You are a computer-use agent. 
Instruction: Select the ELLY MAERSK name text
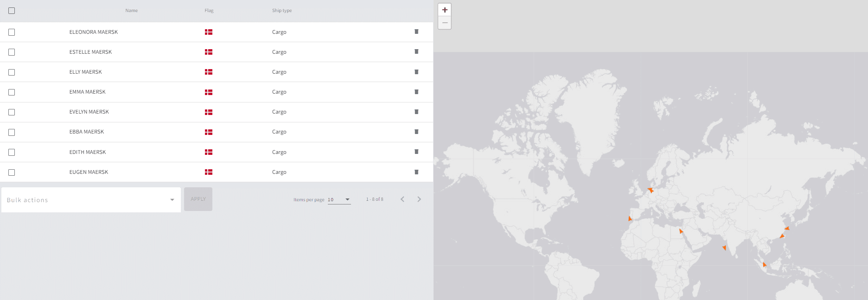(x=85, y=72)
